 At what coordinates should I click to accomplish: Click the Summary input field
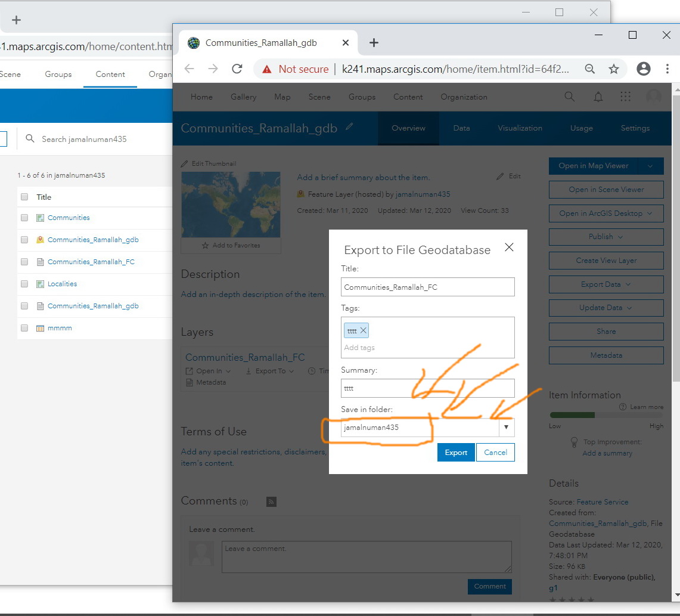pyautogui.click(x=428, y=388)
